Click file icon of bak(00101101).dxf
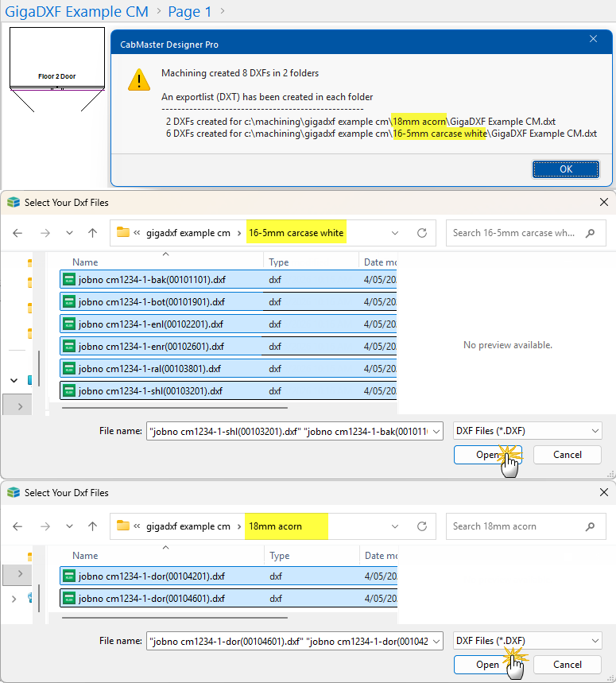616x683 pixels. point(69,279)
